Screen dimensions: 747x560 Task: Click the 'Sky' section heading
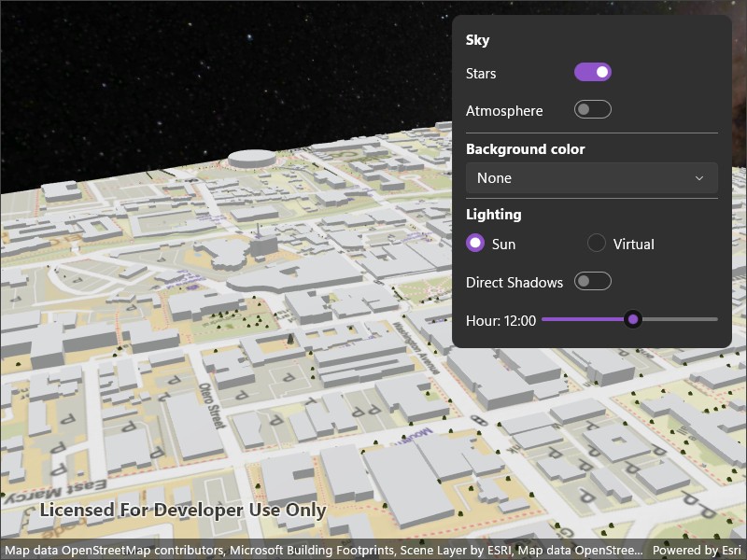477,40
